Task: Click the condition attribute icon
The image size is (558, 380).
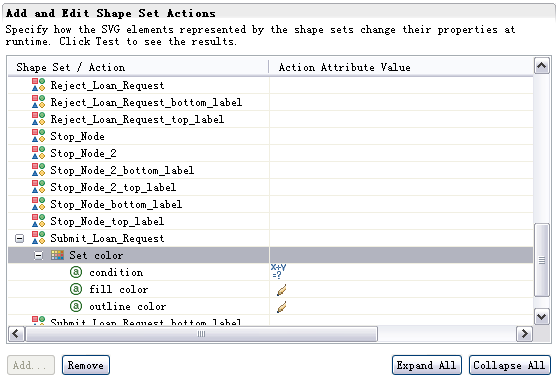Action: point(76,272)
